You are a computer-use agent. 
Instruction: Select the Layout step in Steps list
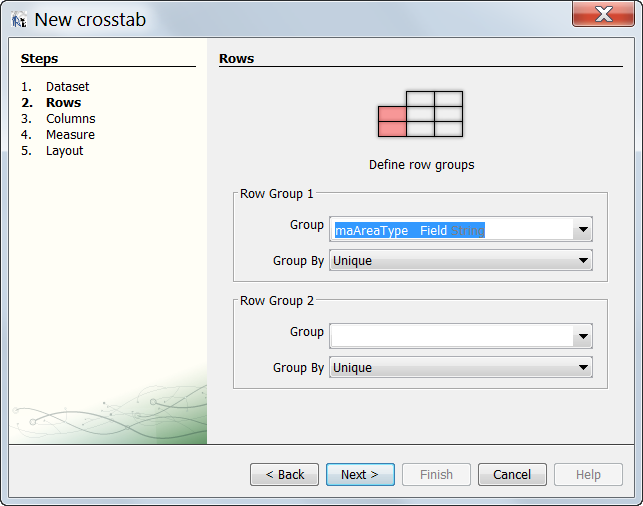[64, 150]
